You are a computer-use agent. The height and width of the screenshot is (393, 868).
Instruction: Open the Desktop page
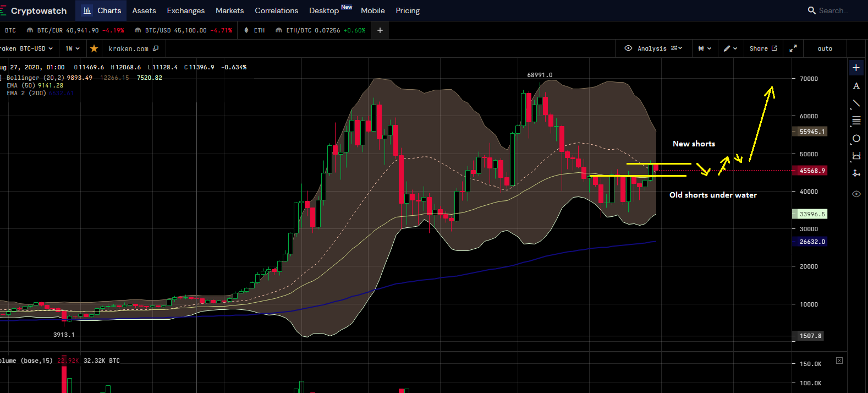pos(324,10)
